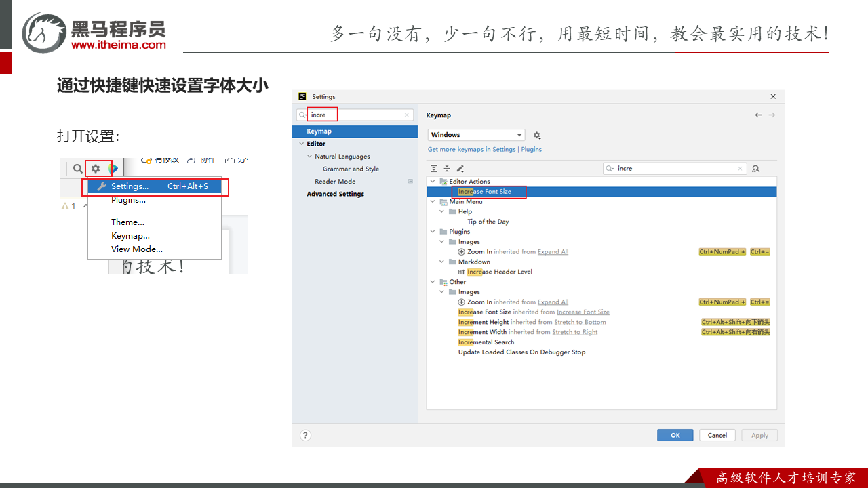Image resolution: width=868 pixels, height=488 pixels.
Task: Click the back arrow in the Settings header
Action: tap(758, 115)
